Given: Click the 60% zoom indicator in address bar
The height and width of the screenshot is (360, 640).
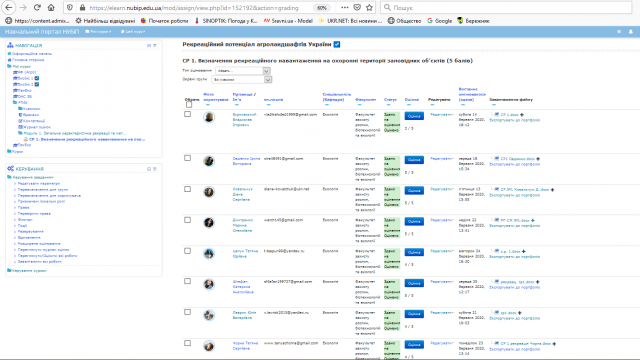Looking at the screenshot, I should click(322, 8).
